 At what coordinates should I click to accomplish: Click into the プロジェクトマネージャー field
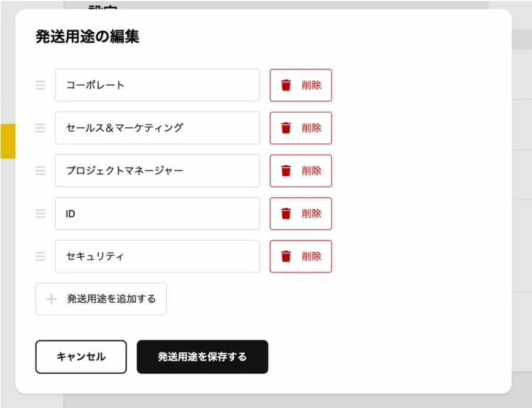coord(158,171)
